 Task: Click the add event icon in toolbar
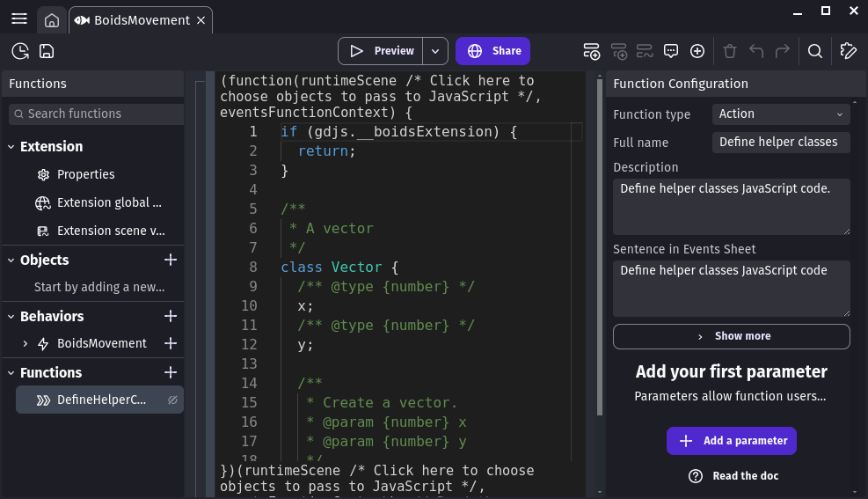tap(592, 51)
